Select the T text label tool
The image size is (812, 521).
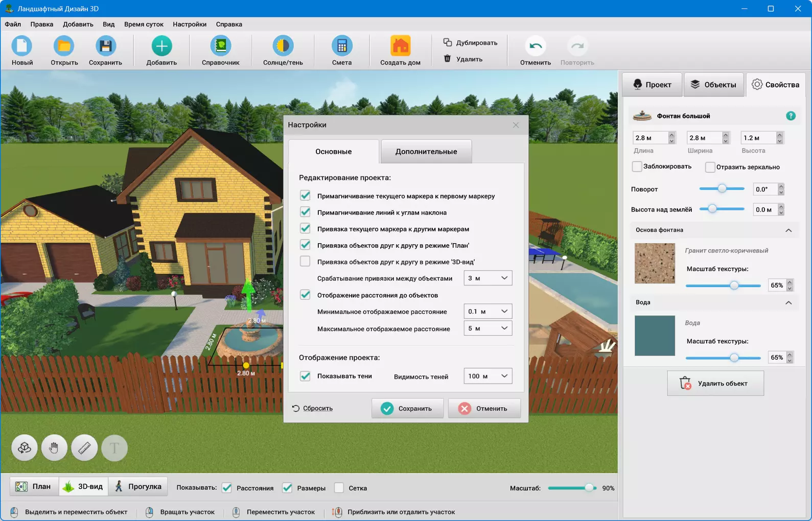coord(114,448)
